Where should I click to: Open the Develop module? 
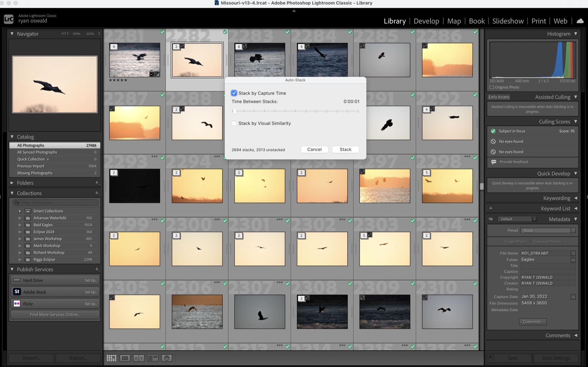click(426, 21)
